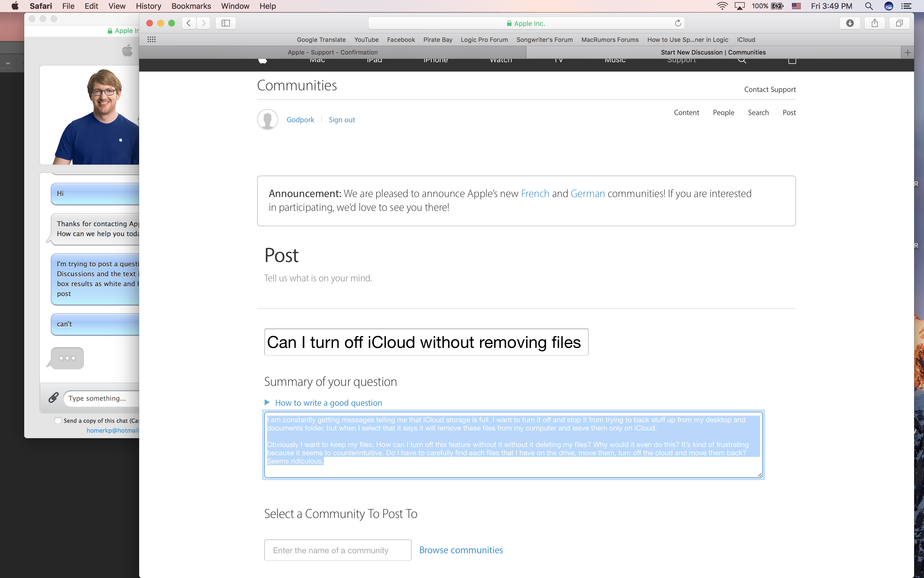This screenshot has width=924, height=578.
Task: Open the Post navigation link
Action: 789,112
